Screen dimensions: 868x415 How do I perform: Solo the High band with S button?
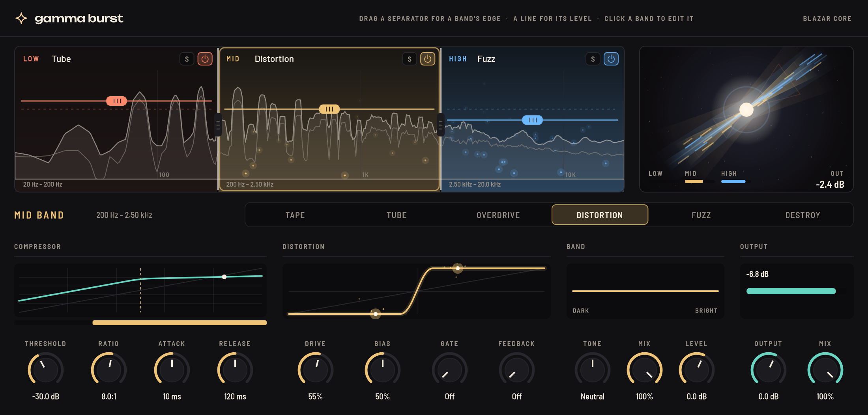pos(593,59)
